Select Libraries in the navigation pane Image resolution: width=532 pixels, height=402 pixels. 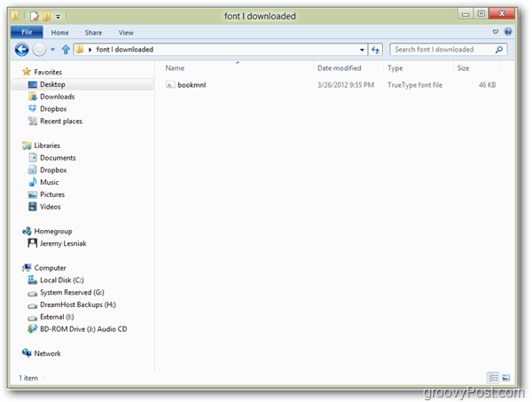(x=47, y=146)
